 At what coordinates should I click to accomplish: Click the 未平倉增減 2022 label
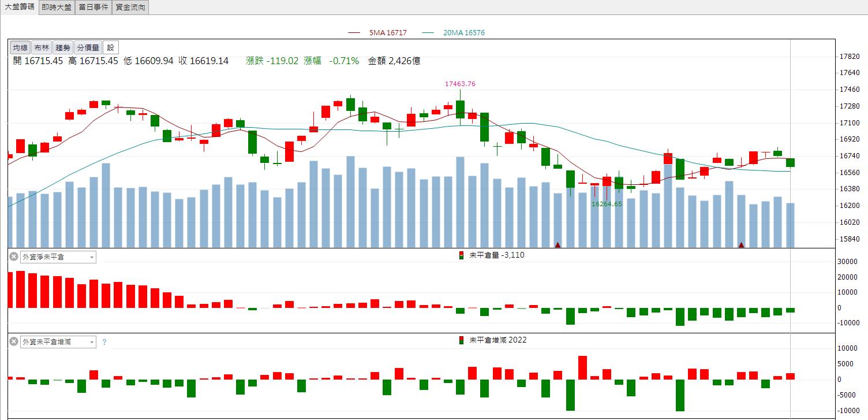pos(498,340)
